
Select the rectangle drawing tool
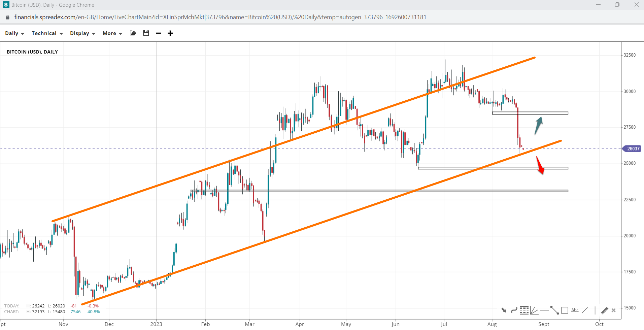coord(565,310)
